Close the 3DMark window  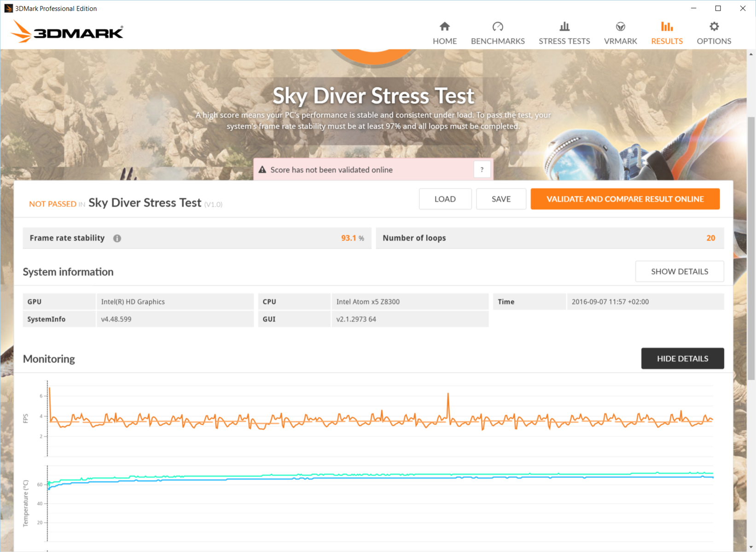point(743,8)
